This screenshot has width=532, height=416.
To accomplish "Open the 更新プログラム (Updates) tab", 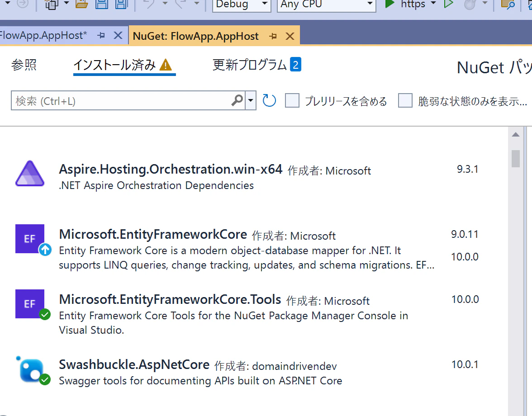I will [x=250, y=64].
